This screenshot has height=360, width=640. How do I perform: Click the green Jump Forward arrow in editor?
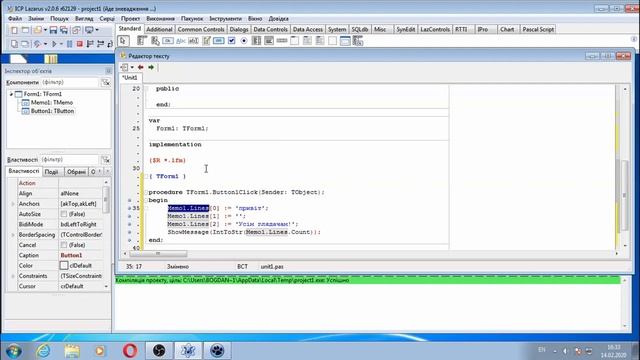click(x=151, y=67)
